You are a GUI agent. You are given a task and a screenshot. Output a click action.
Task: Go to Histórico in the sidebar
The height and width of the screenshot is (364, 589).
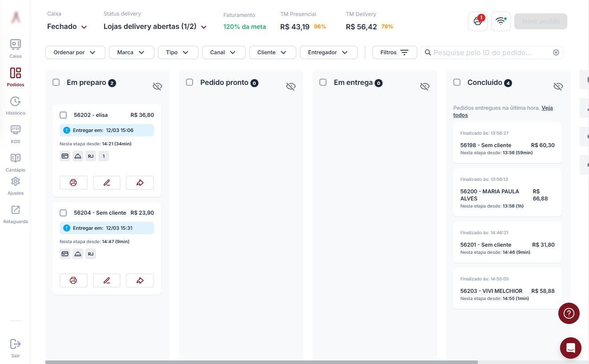16,106
